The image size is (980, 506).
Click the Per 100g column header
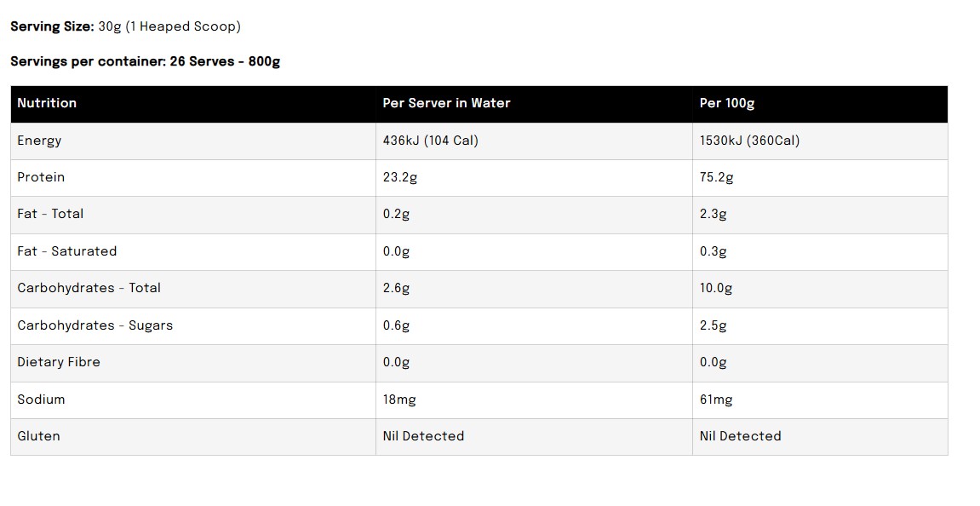(727, 104)
